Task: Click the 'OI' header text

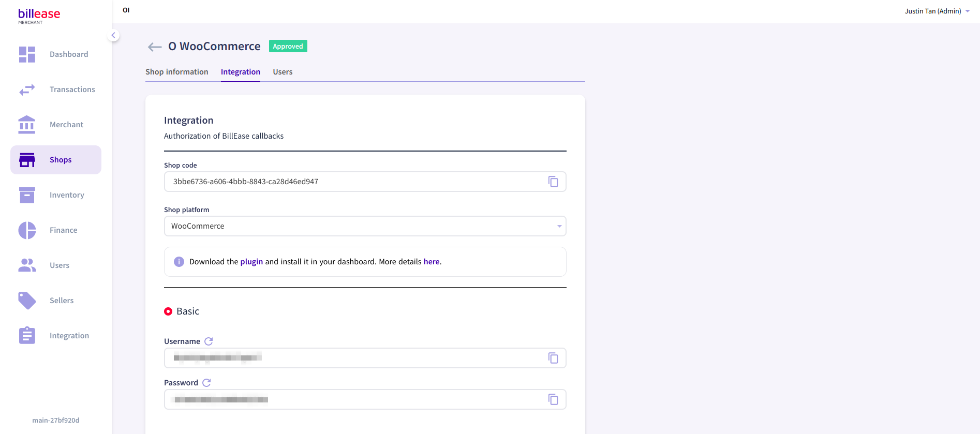Action: [126, 10]
